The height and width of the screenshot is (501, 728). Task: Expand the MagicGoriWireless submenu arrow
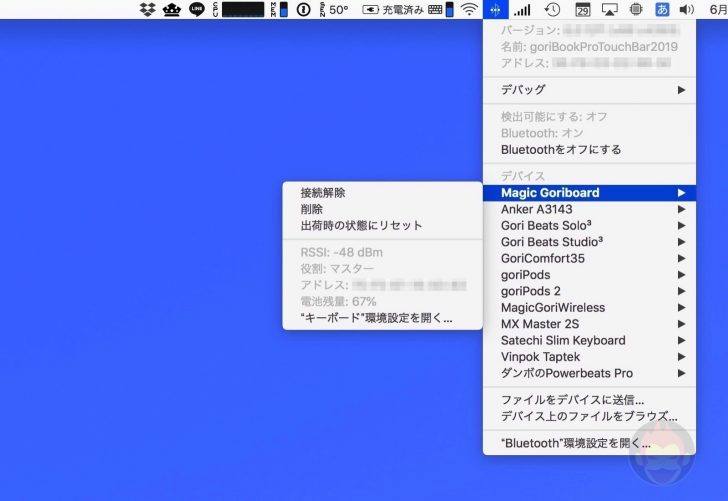click(681, 308)
